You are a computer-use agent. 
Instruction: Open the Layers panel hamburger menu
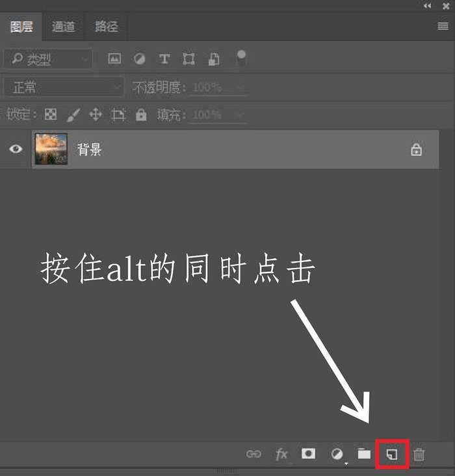(443, 26)
